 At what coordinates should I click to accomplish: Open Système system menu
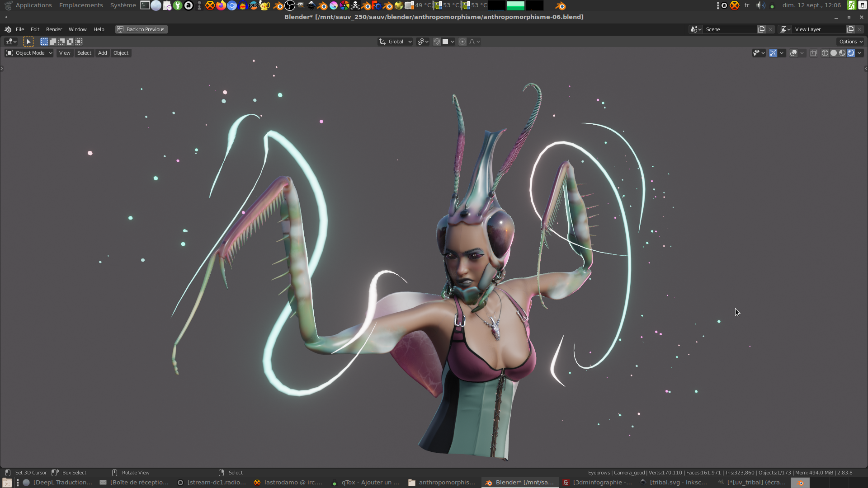pyautogui.click(x=123, y=5)
